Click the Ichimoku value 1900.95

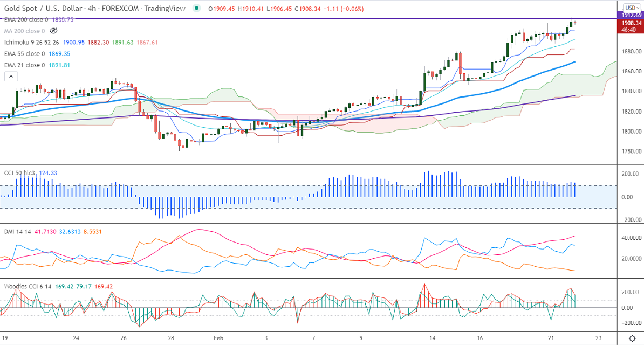pyautogui.click(x=74, y=42)
